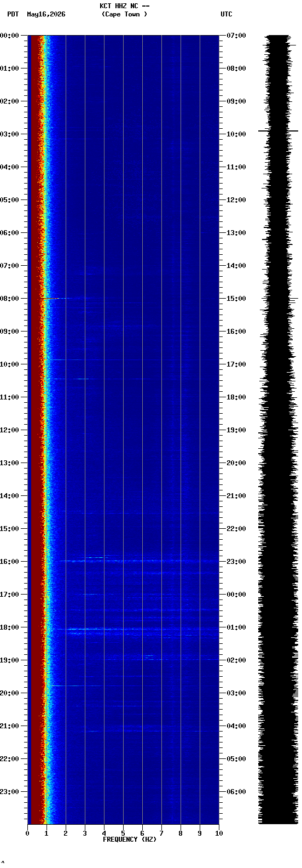Screen dimensions: 302x868
Task: Click the 'PDT' timezone label
Action: [13, 14]
